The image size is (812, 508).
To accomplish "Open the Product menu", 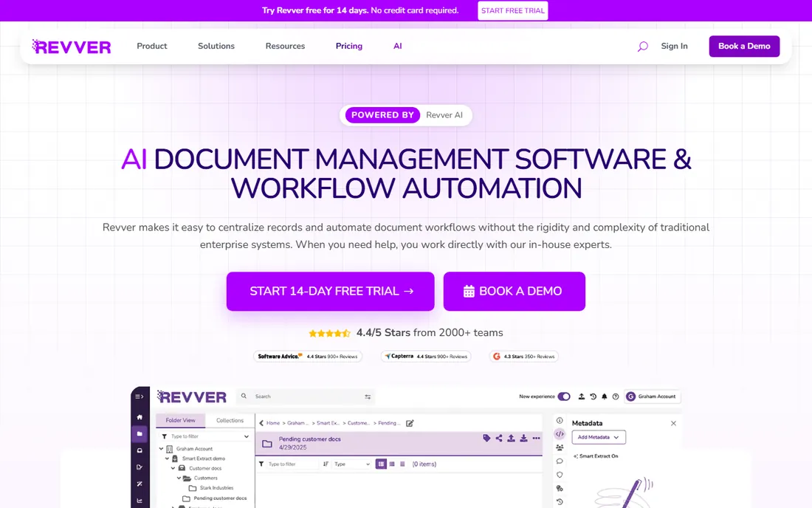I will [x=152, y=46].
